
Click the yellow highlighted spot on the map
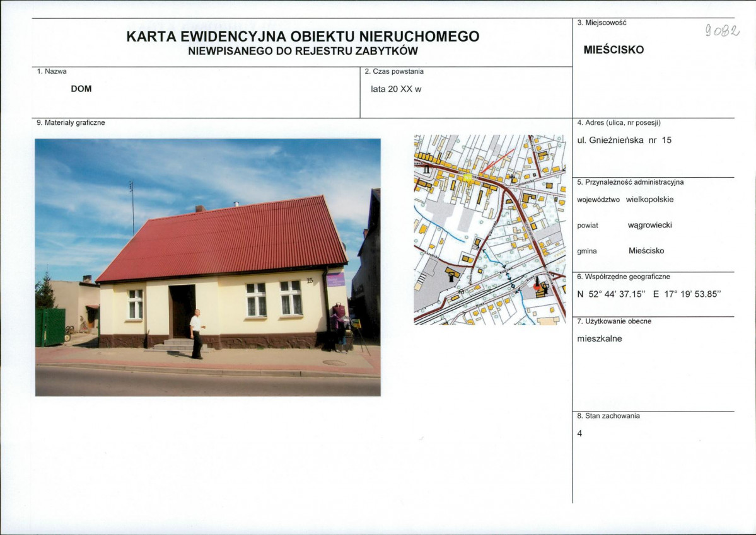pos(468,178)
